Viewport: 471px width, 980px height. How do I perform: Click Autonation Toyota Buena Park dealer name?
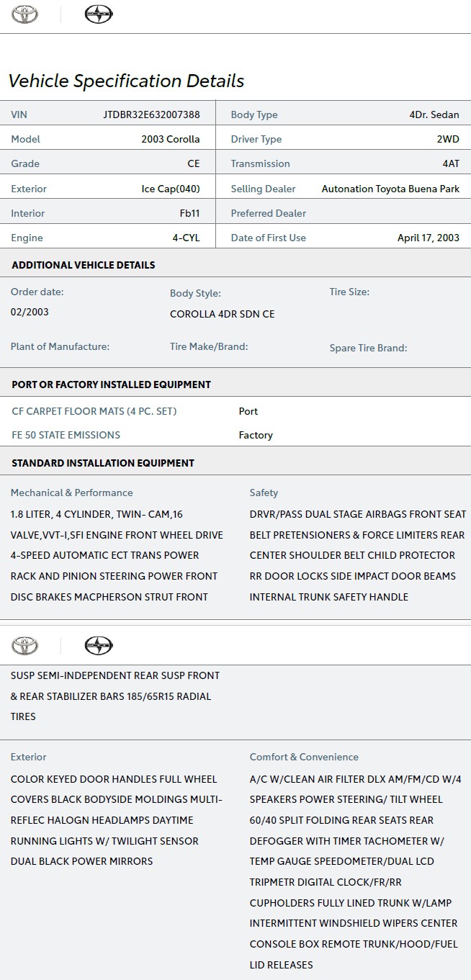tap(390, 189)
